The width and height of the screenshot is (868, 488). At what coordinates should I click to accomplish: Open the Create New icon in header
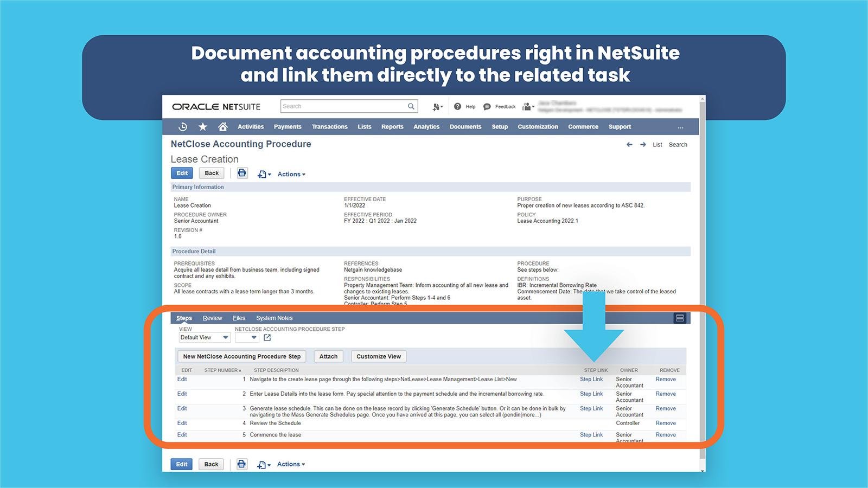point(437,107)
